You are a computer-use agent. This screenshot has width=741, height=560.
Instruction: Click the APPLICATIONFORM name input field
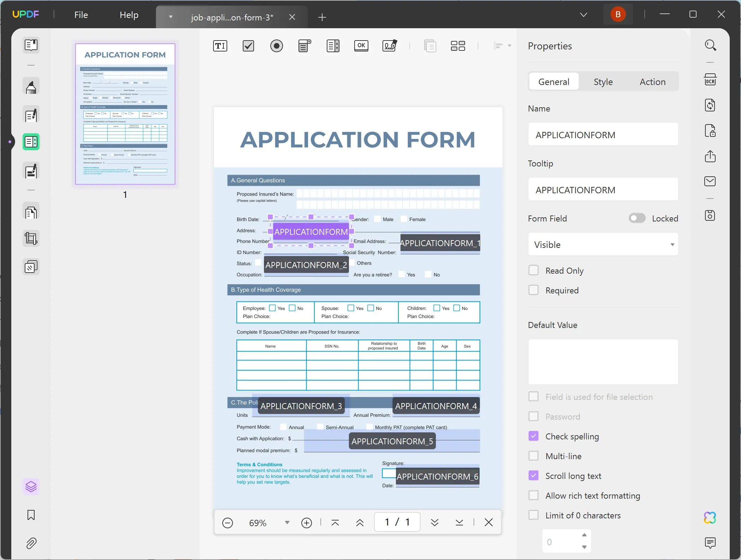[x=603, y=134]
